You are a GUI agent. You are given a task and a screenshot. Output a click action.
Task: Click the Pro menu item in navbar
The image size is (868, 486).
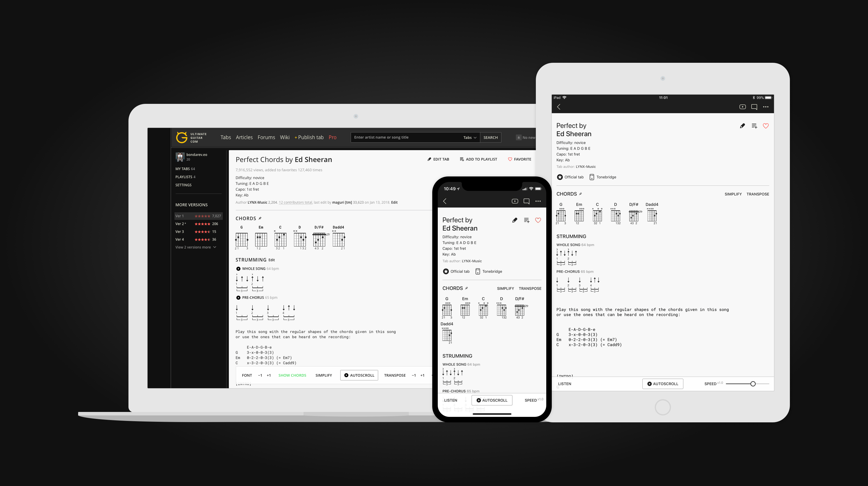tap(332, 137)
